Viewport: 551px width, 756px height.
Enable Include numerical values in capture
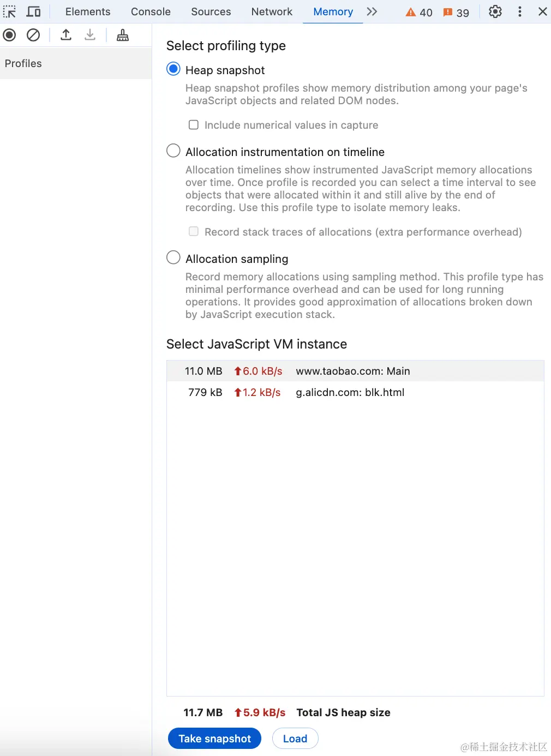tap(194, 125)
